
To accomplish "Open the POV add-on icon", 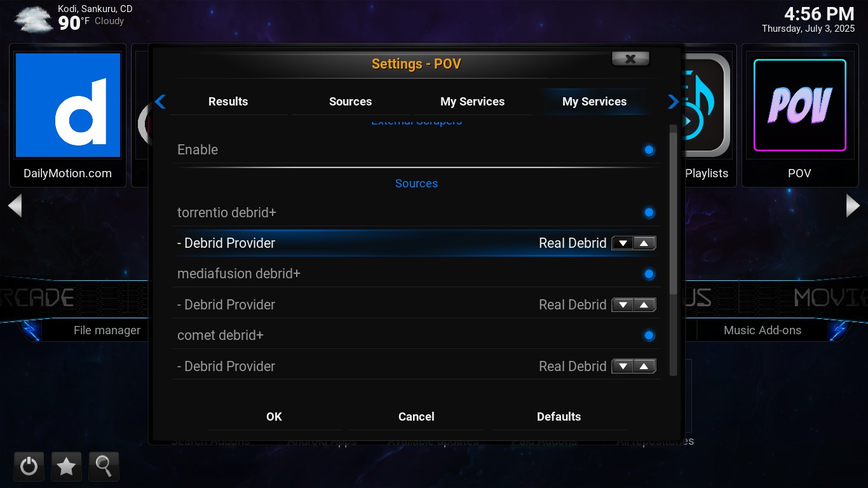I will [x=799, y=105].
